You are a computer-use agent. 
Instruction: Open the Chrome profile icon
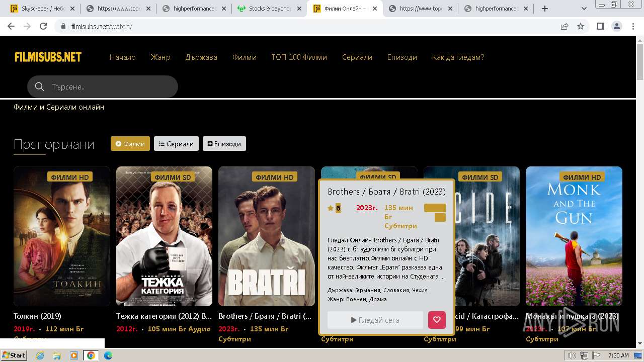coord(617,26)
